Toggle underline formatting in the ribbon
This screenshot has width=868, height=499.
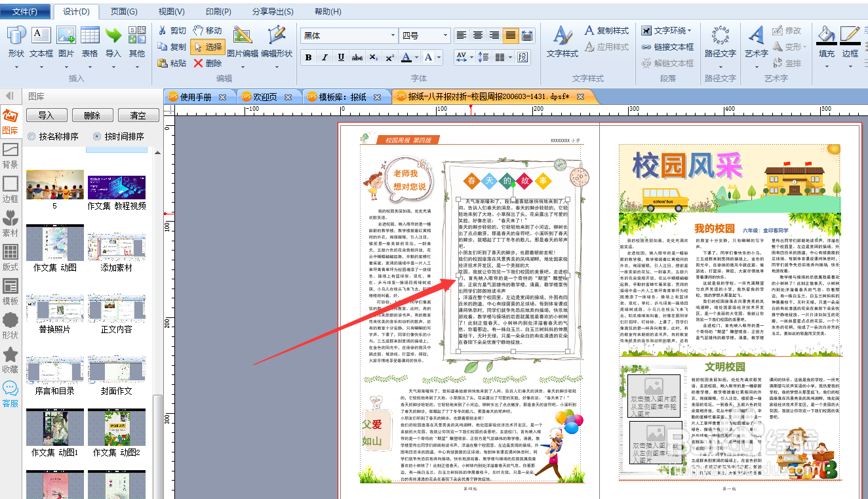[341, 58]
